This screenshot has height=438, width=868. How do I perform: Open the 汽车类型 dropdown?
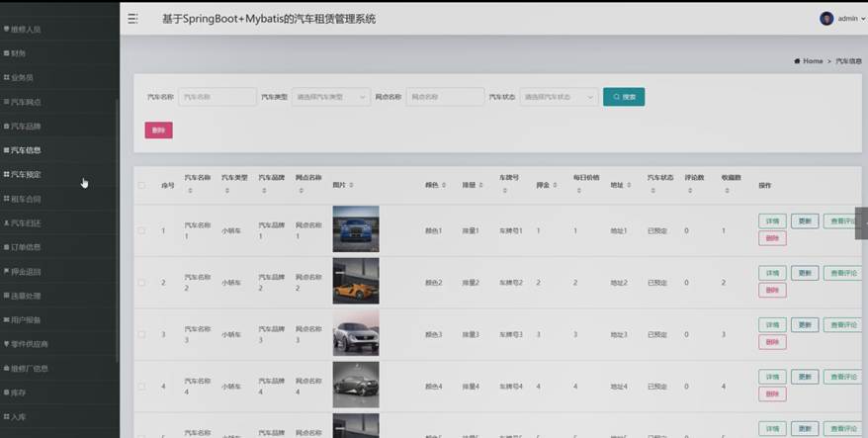click(331, 97)
